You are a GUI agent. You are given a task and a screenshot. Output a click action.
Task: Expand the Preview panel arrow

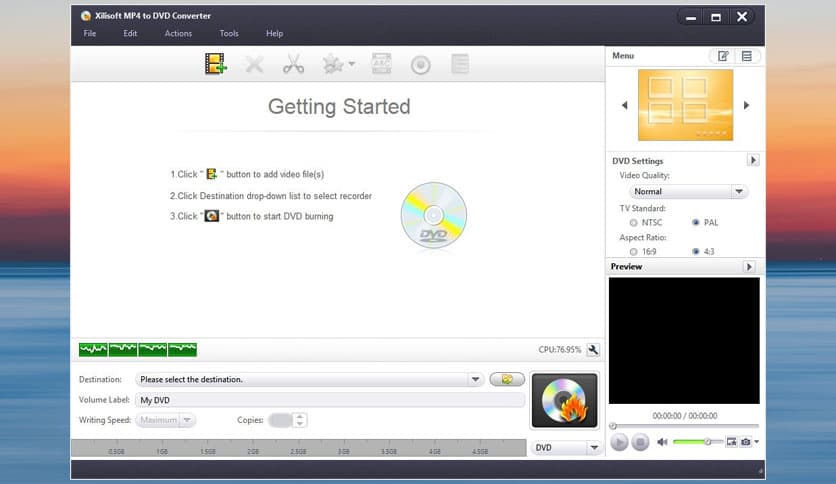tap(749, 267)
